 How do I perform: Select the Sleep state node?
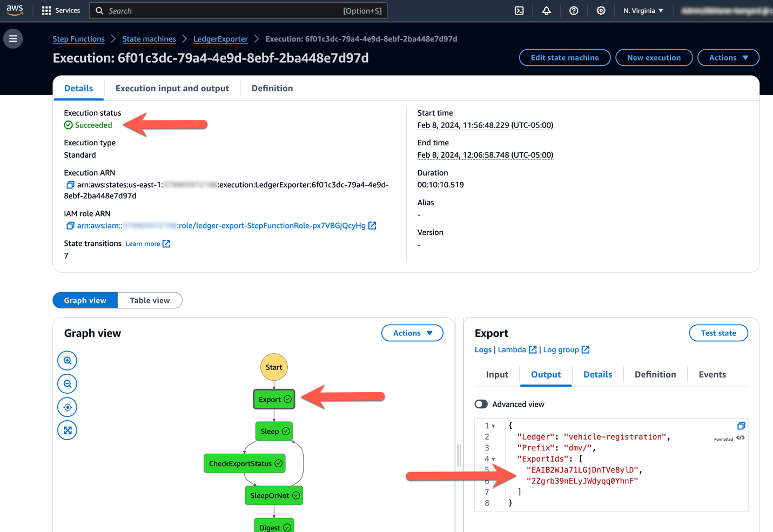(274, 432)
